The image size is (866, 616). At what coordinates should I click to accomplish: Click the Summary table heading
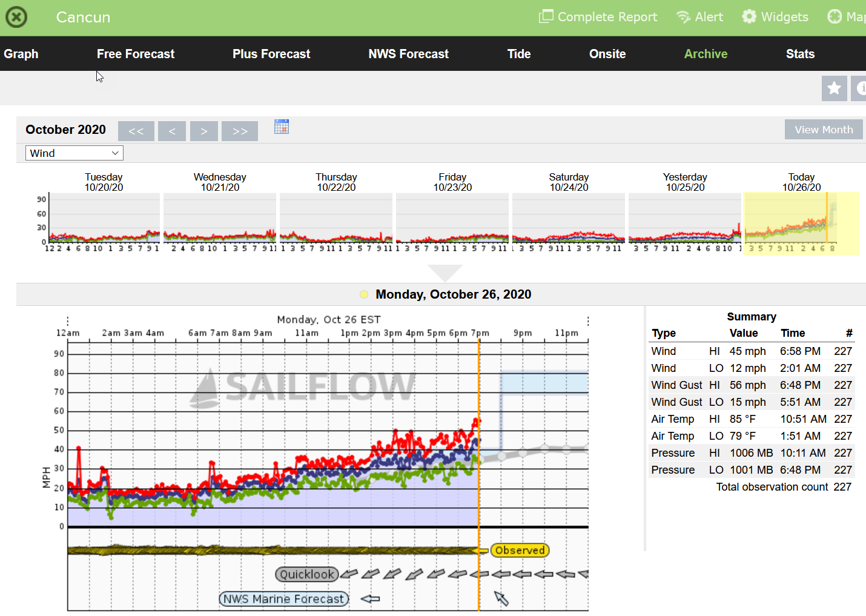pyautogui.click(x=752, y=317)
